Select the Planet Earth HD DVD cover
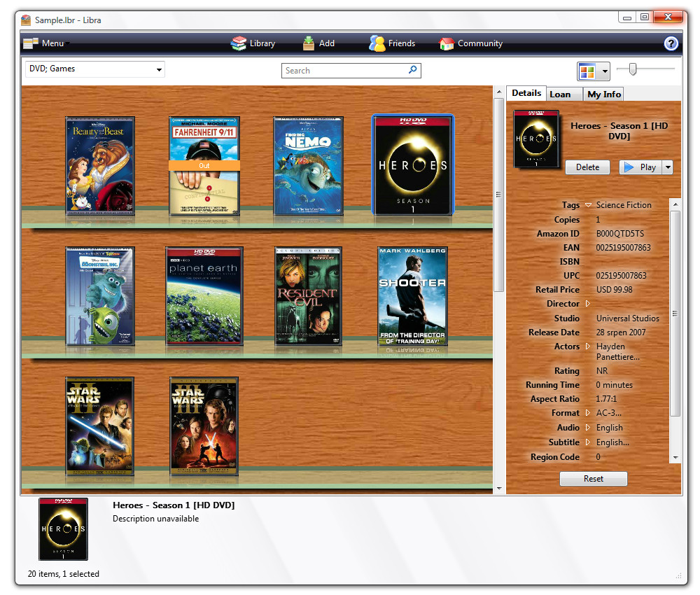 (204, 296)
